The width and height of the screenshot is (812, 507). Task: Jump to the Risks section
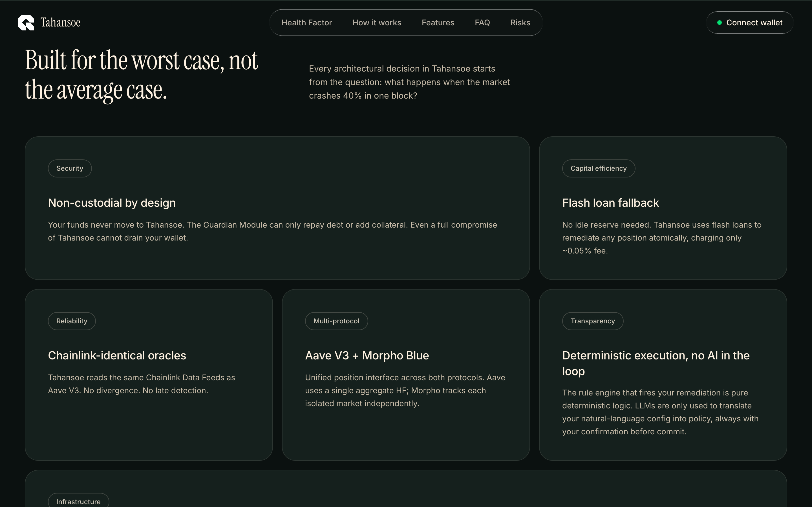(x=520, y=23)
